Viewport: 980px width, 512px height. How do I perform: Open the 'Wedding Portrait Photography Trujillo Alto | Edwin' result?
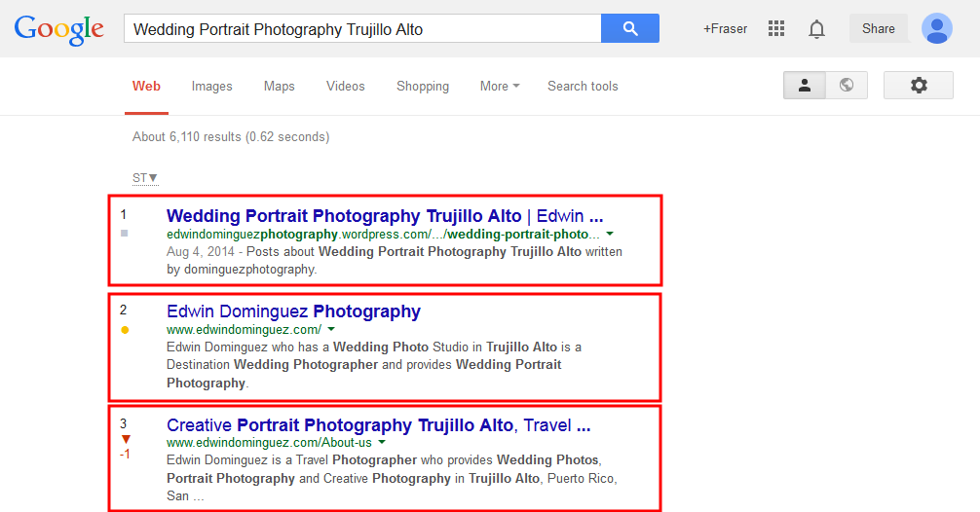(x=385, y=216)
